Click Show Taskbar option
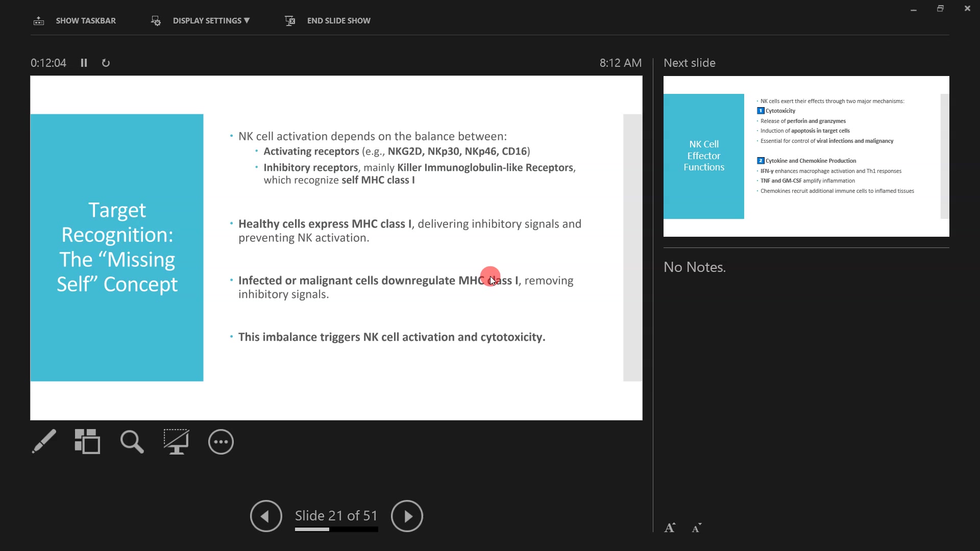The image size is (980, 551). coord(86,21)
